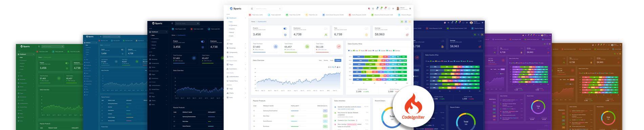Toggle Projects switch in dark navy dashboard

pos(203,42)
